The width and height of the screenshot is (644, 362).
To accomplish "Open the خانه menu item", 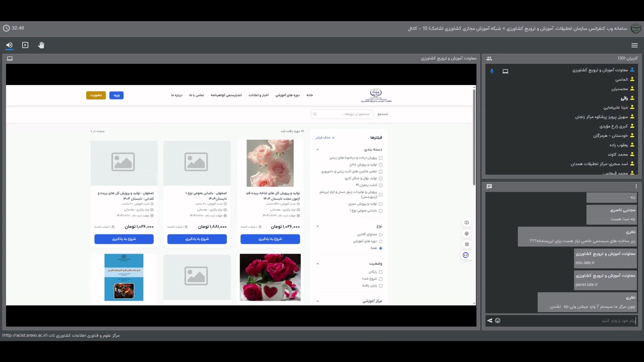I will [309, 95].
